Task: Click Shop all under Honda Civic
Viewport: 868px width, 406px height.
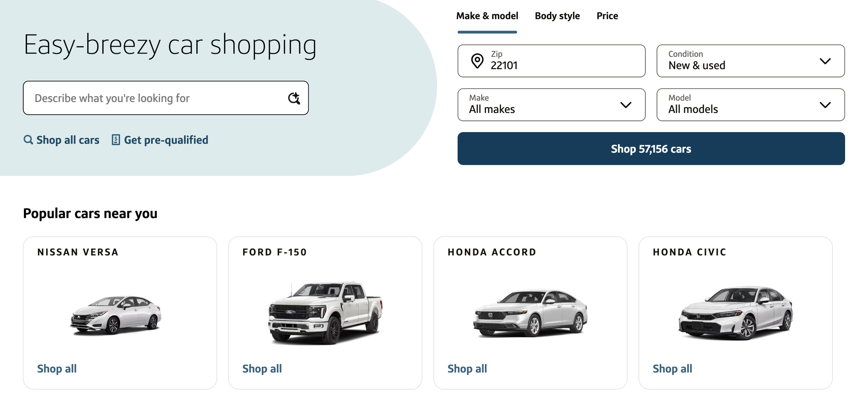Action: tap(672, 368)
